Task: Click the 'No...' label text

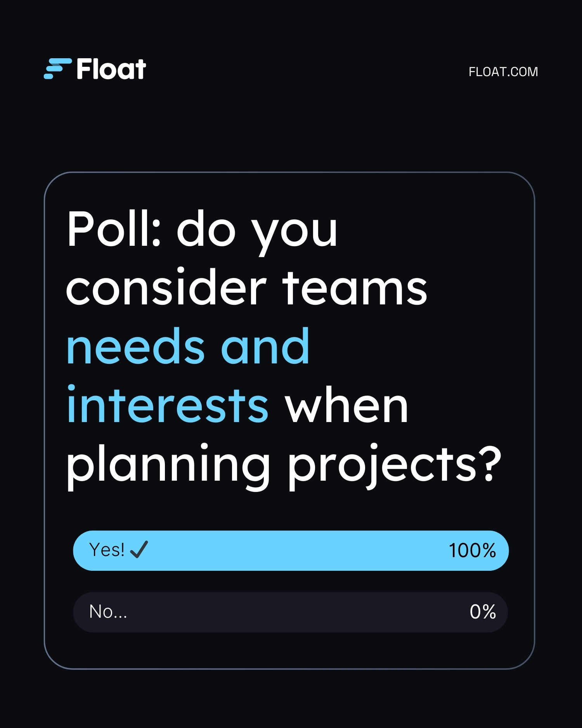Action: (108, 612)
